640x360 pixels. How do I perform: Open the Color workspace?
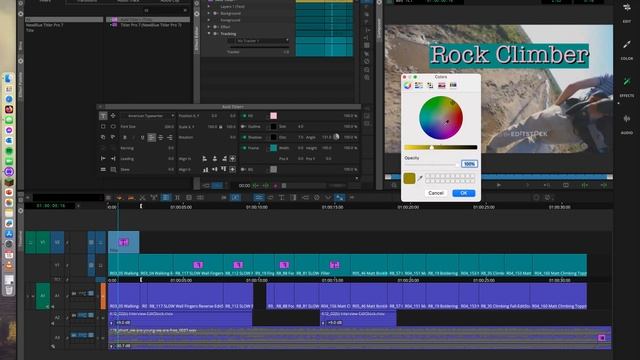pos(627,50)
